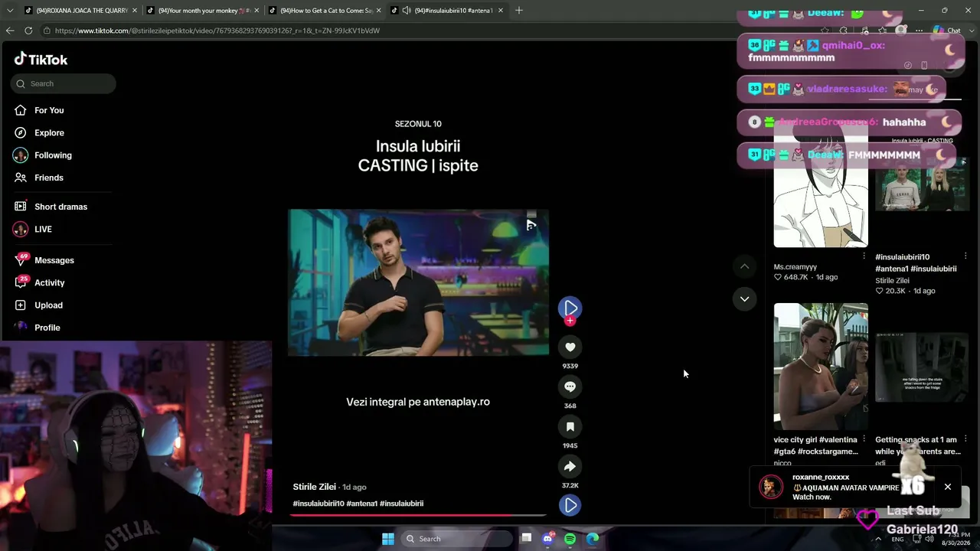Screen dimensions: 980x551
Task: Click the taskbar clock showing 8/30/2026
Action: click(x=954, y=539)
